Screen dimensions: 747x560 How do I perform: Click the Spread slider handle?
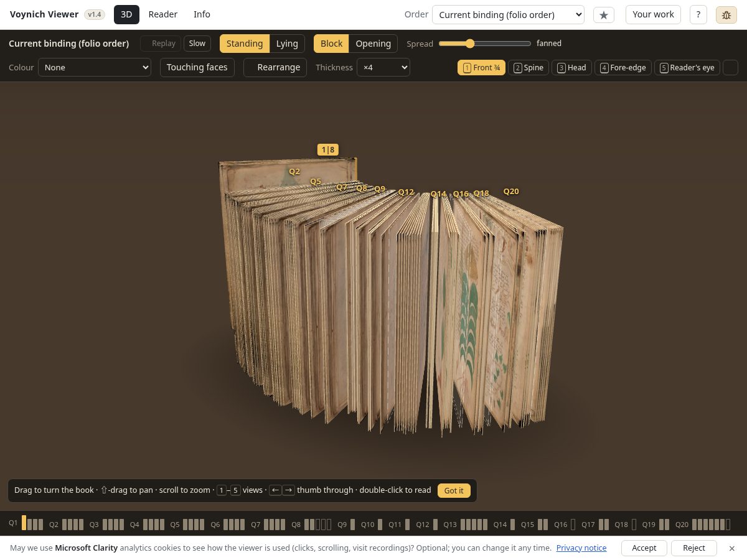tap(469, 44)
